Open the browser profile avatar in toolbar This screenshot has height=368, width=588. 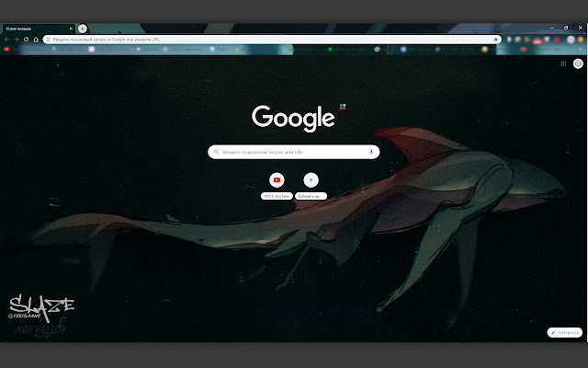[571, 40]
